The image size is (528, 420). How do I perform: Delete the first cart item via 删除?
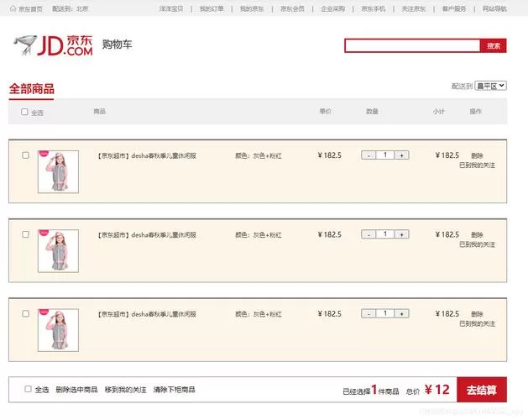(477, 155)
